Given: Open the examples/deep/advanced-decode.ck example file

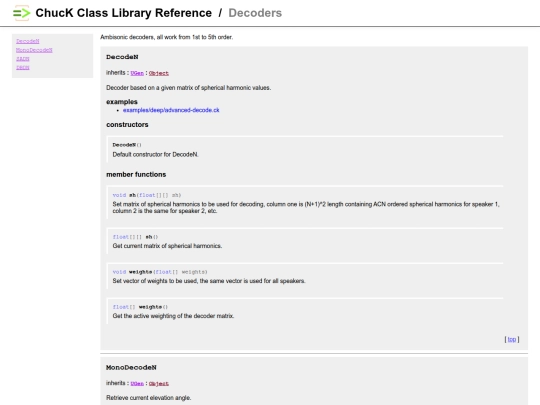Looking at the screenshot, I should 171,110.
